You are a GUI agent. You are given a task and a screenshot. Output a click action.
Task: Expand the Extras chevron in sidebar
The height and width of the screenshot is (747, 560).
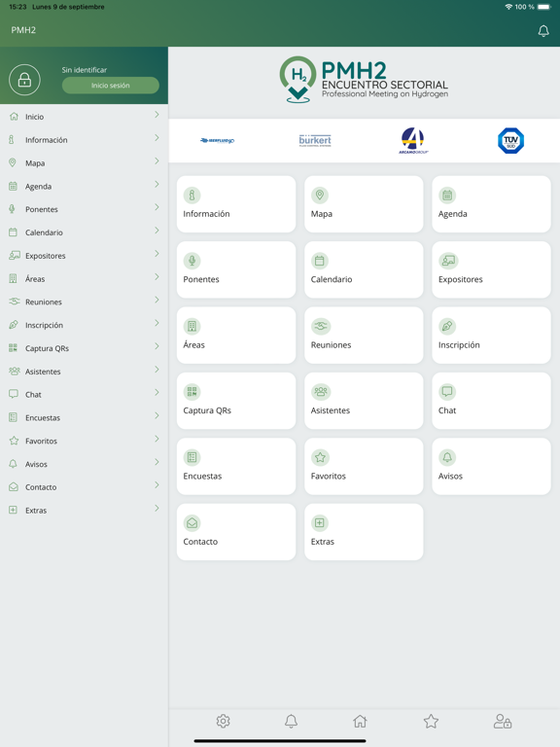click(x=157, y=509)
